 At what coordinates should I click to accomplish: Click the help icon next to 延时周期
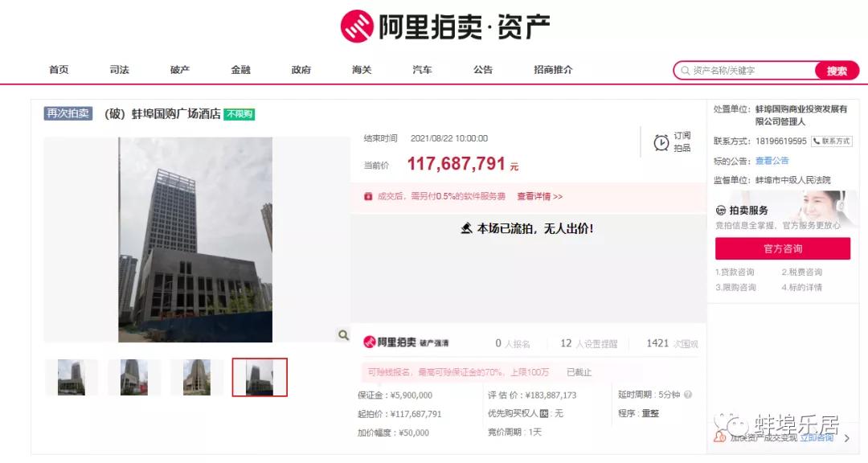coord(688,395)
